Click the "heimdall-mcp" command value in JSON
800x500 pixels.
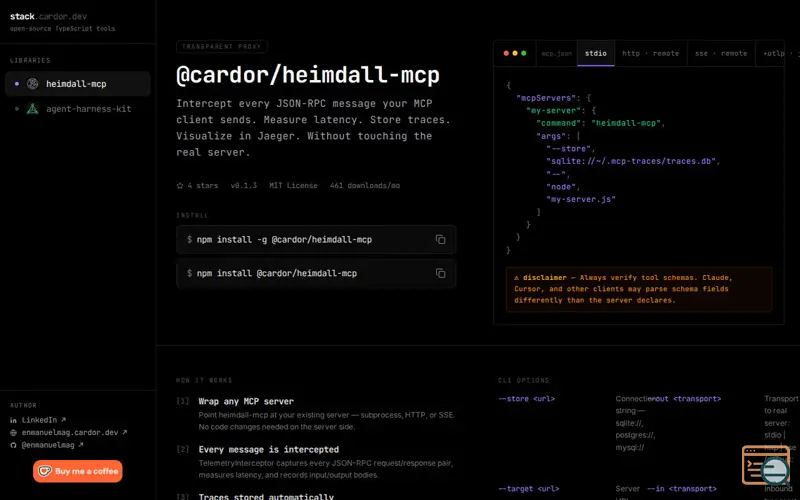(626, 123)
